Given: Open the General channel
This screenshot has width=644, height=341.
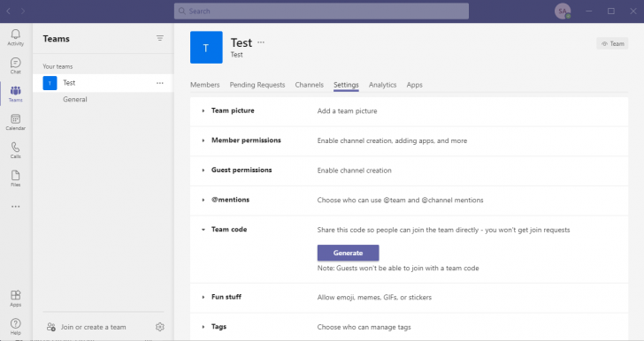Looking at the screenshot, I should coord(74,99).
